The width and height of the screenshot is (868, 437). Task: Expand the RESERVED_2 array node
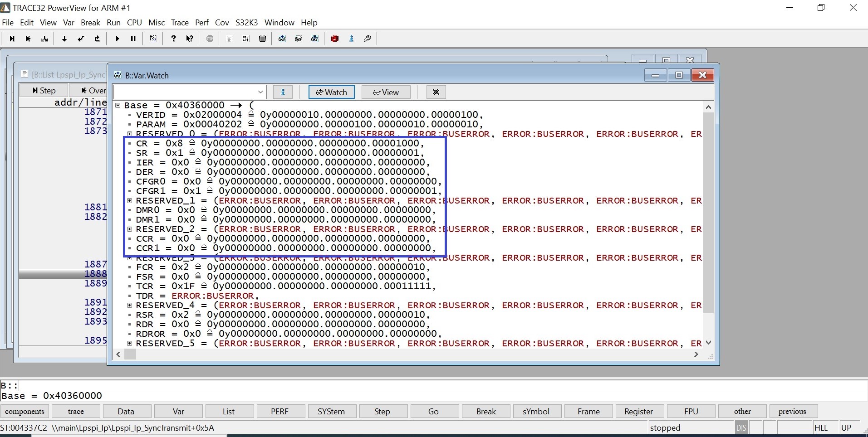click(130, 229)
